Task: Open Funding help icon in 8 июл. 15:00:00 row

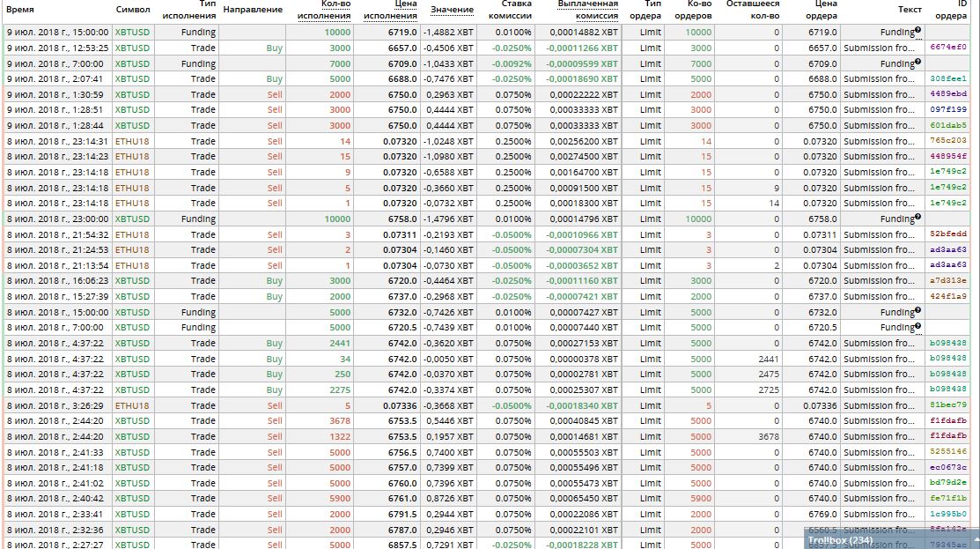Action: click(x=917, y=310)
